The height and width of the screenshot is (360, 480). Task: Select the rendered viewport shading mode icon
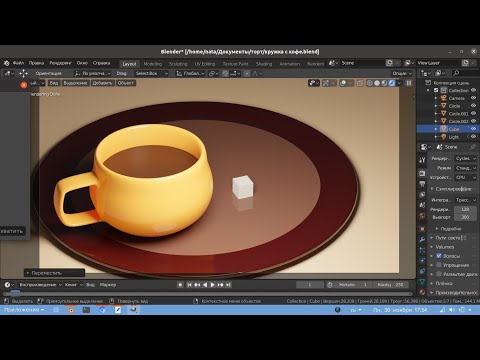[392, 83]
